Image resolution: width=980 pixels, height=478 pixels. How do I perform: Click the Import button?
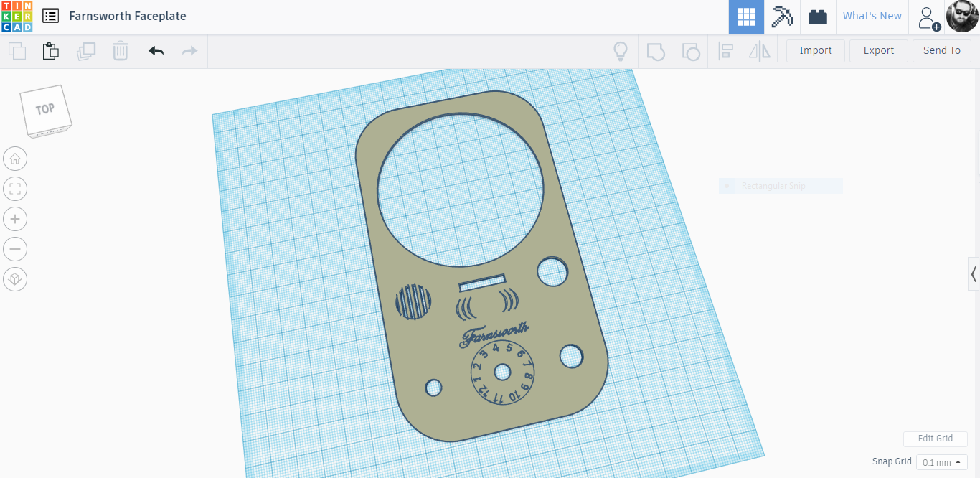816,50
